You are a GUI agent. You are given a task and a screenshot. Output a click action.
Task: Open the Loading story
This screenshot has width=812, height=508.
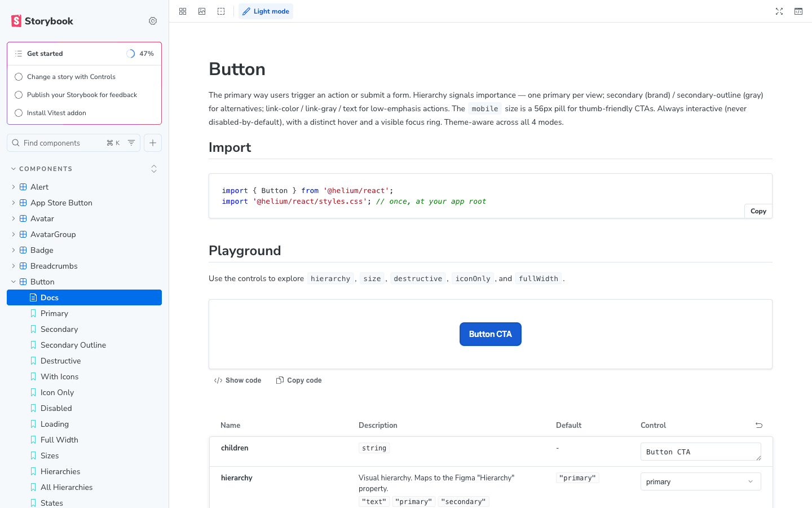point(55,424)
